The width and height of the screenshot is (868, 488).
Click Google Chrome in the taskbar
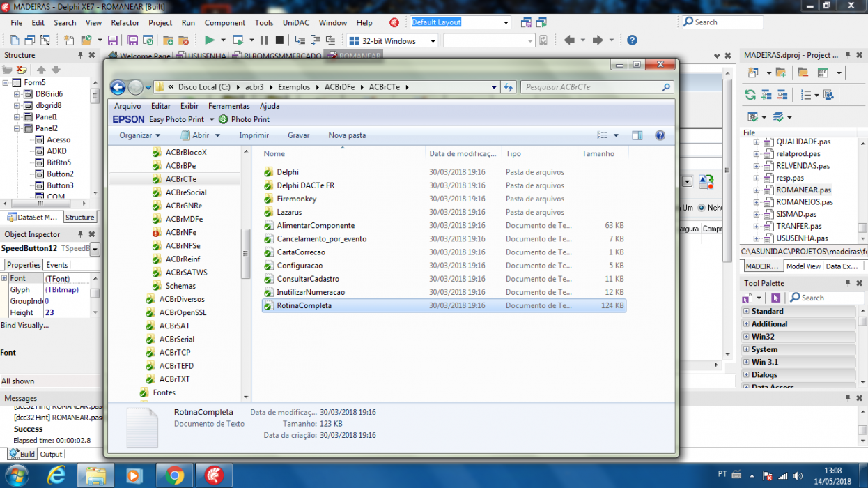click(x=174, y=476)
